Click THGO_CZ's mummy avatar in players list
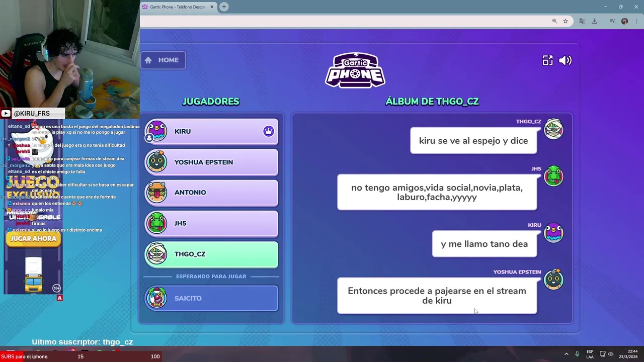Image resolution: width=644 pixels, height=362 pixels. point(156,254)
